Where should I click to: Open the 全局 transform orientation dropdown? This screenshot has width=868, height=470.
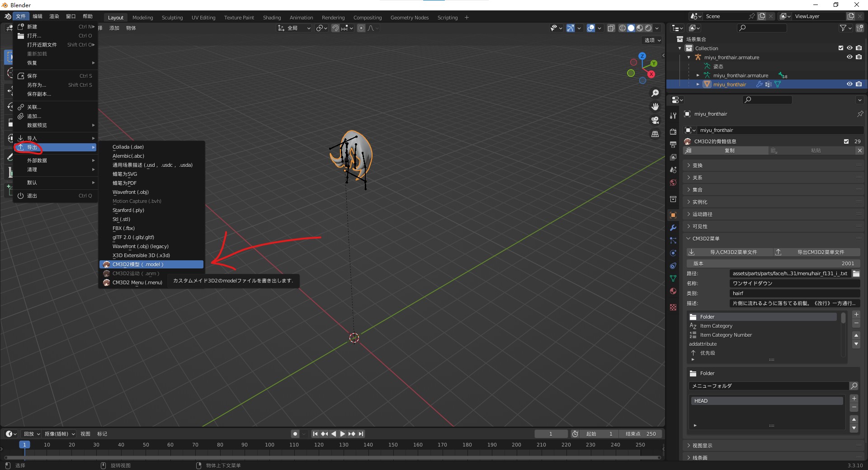pos(294,28)
